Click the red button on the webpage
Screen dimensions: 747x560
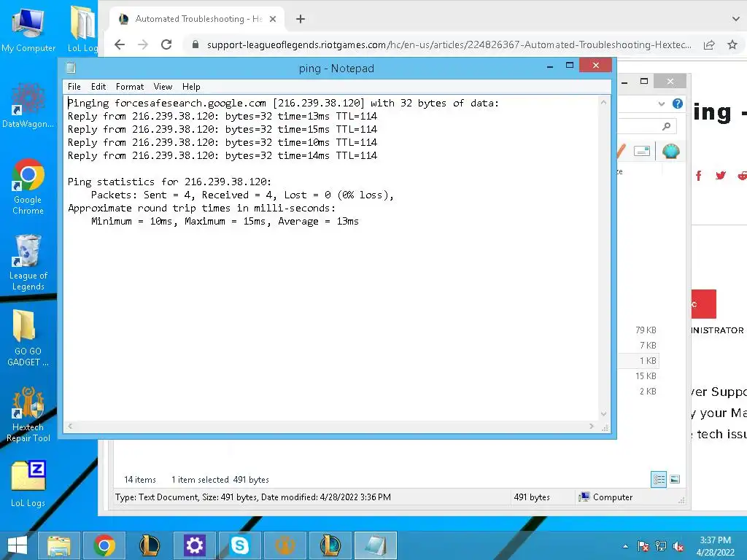[704, 304]
